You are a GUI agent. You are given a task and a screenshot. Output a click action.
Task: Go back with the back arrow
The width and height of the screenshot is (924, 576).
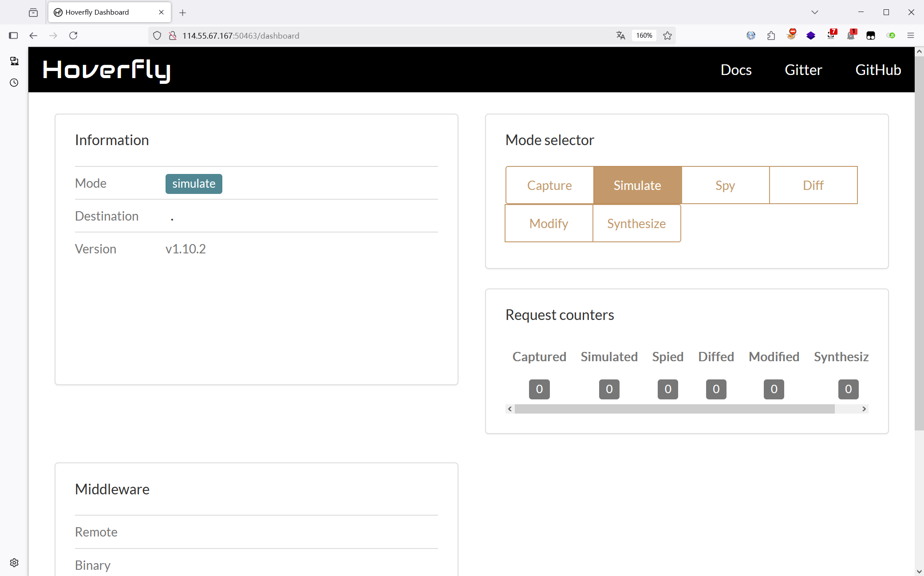coord(33,36)
